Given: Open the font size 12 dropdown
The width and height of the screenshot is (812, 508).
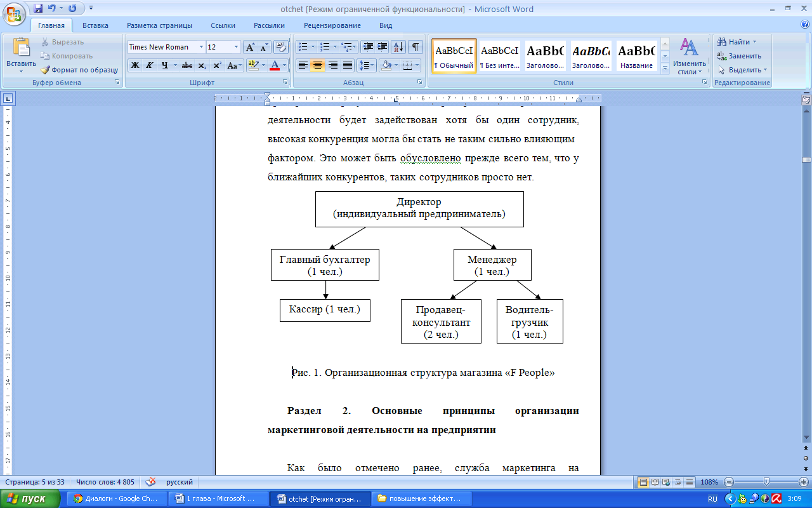Looking at the screenshot, I should [x=236, y=47].
